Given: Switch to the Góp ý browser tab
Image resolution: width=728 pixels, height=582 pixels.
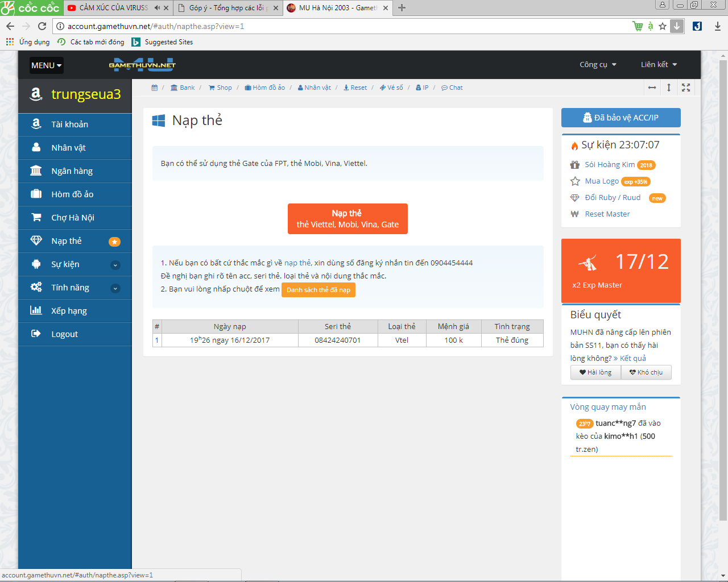Looking at the screenshot, I should (x=226, y=8).
